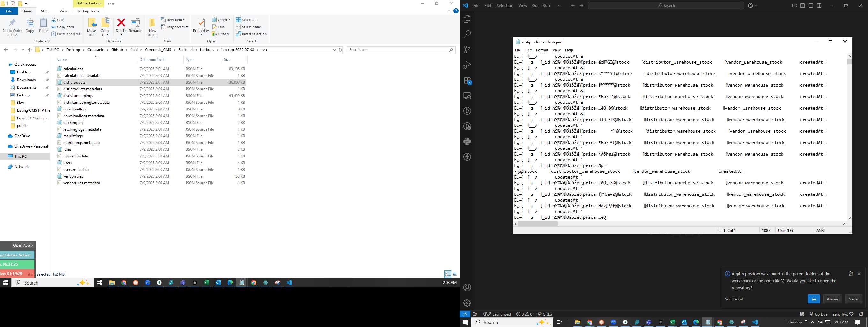Screen dimensions: 868x327
Task: Open the Accounts icon in VS Code
Action: pos(467,287)
